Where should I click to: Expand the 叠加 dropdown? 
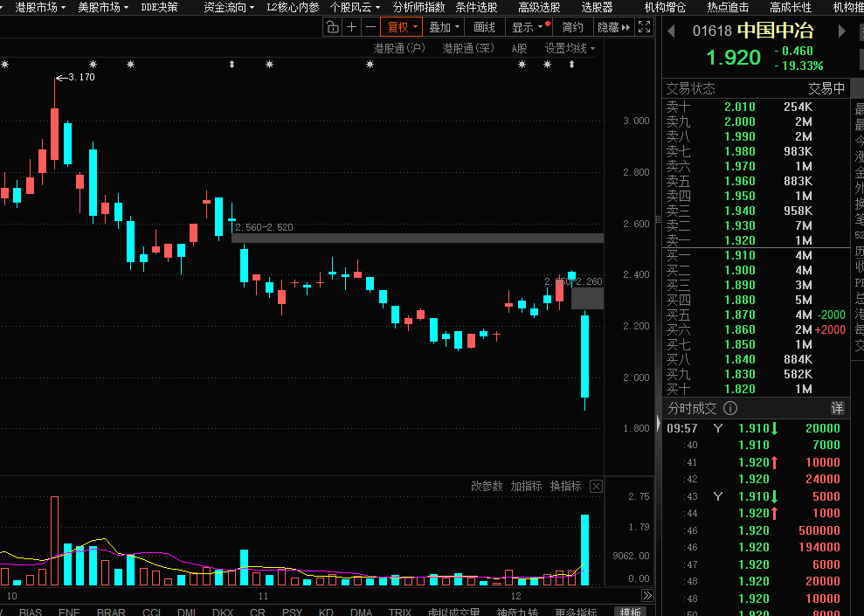coord(444,27)
